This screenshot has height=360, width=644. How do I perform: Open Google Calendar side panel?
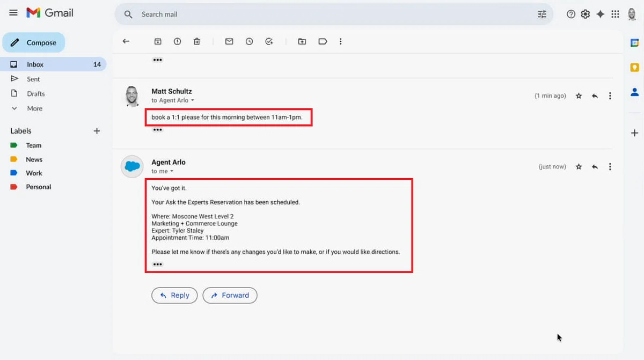[634, 44]
